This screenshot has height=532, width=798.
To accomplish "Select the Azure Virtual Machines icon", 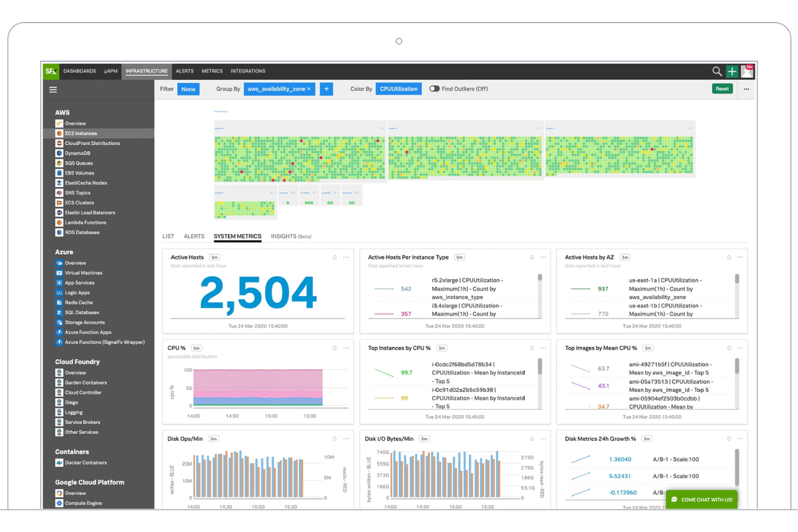I will [59, 273].
